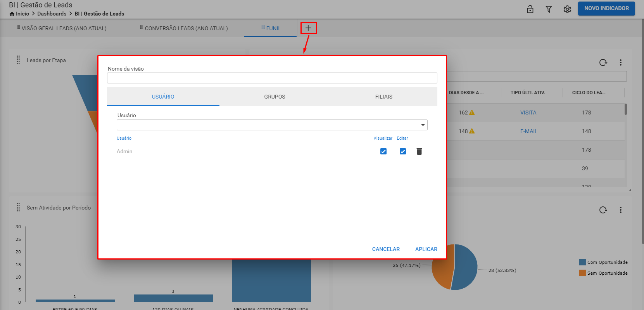
Task: Click APLICAR in the dialog
Action: [x=426, y=249]
